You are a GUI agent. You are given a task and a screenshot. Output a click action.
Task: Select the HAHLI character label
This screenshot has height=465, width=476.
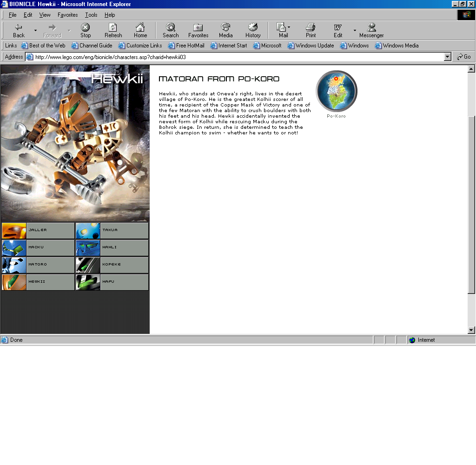pyautogui.click(x=110, y=247)
